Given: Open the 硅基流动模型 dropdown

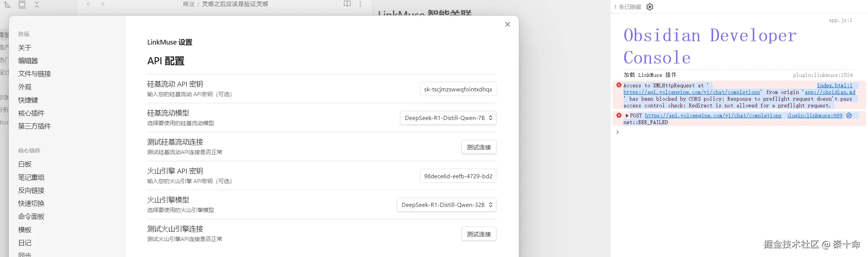Looking at the screenshot, I should 448,118.
